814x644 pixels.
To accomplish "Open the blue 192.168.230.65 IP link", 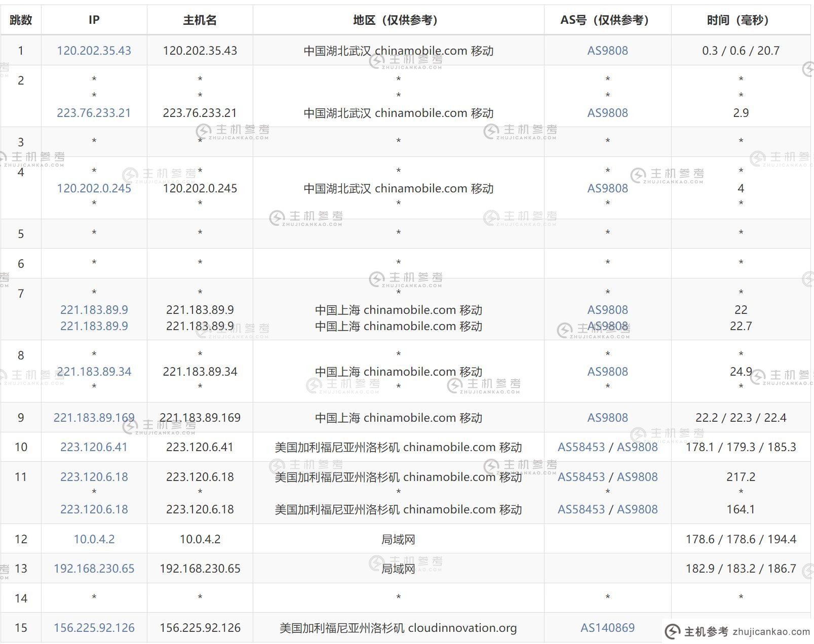I will (x=94, y=569).
